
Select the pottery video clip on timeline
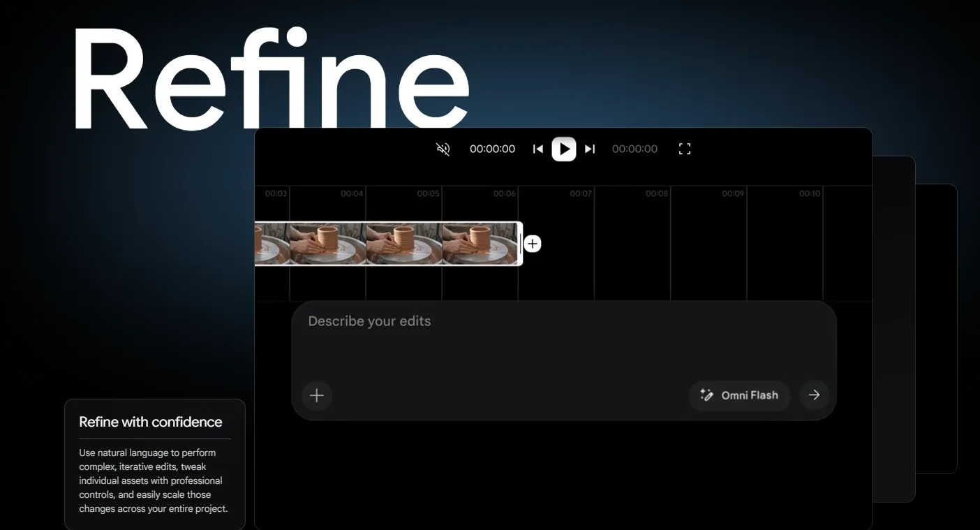click(x=387, y=244)
